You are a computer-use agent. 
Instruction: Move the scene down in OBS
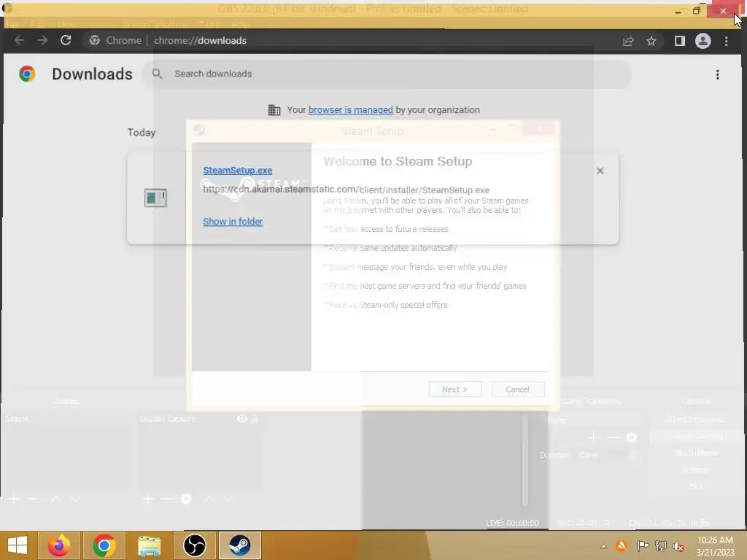click(x=75, y=499)
